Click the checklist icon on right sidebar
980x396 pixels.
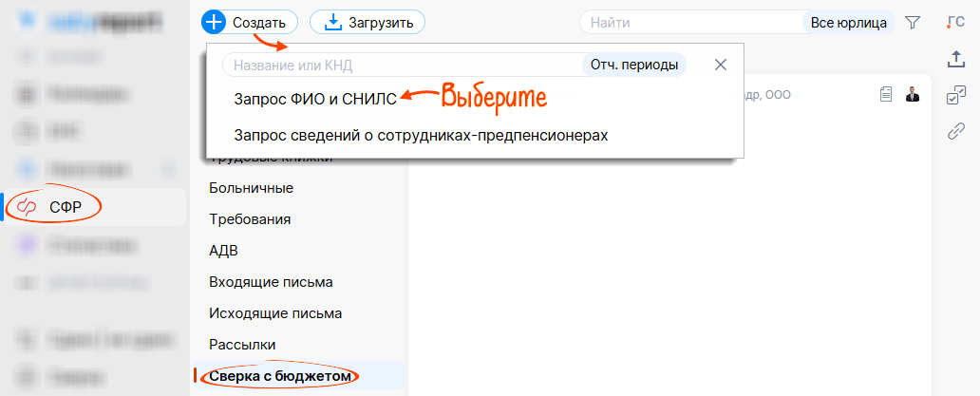click(x=956, y=95)
